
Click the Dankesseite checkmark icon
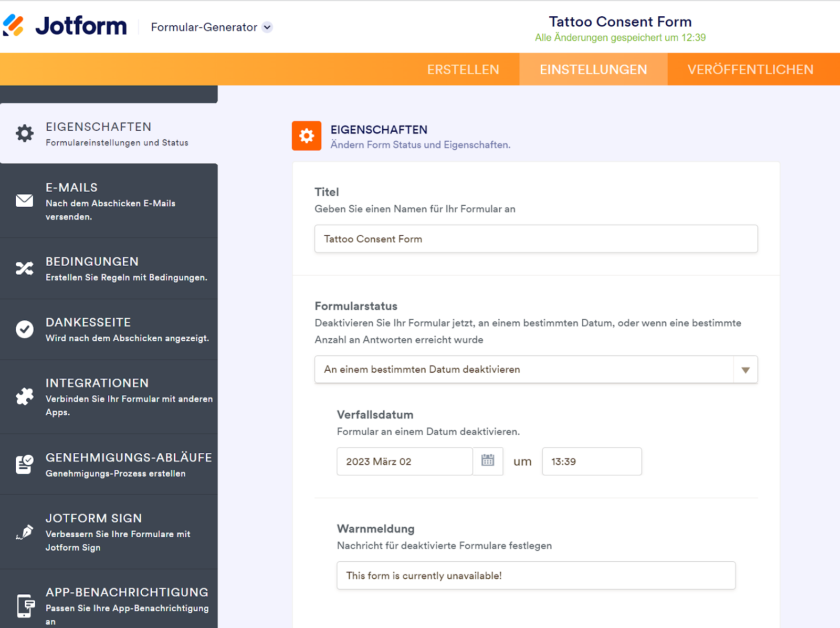click(x=25, y=329)
